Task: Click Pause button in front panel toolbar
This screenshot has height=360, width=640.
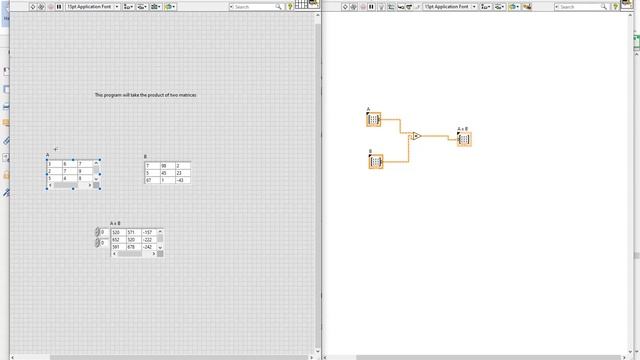Action: point(59,7)
